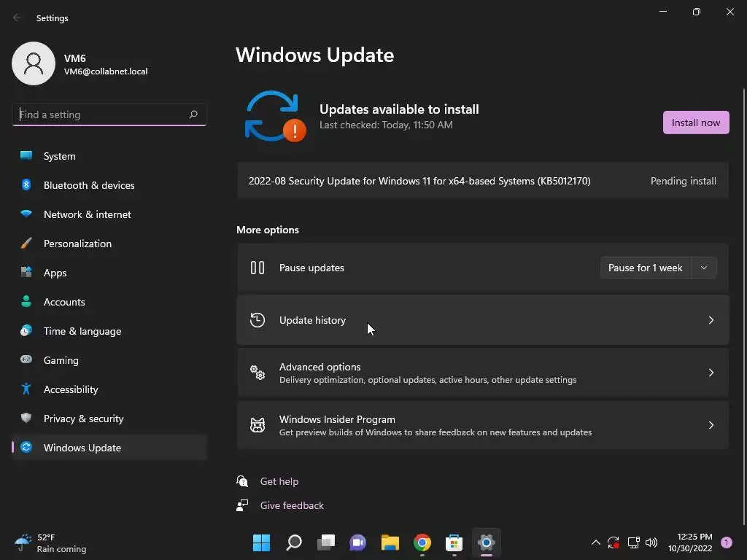
Task: Open File Explorer from taskbar
Action: [x=390, y=542]
